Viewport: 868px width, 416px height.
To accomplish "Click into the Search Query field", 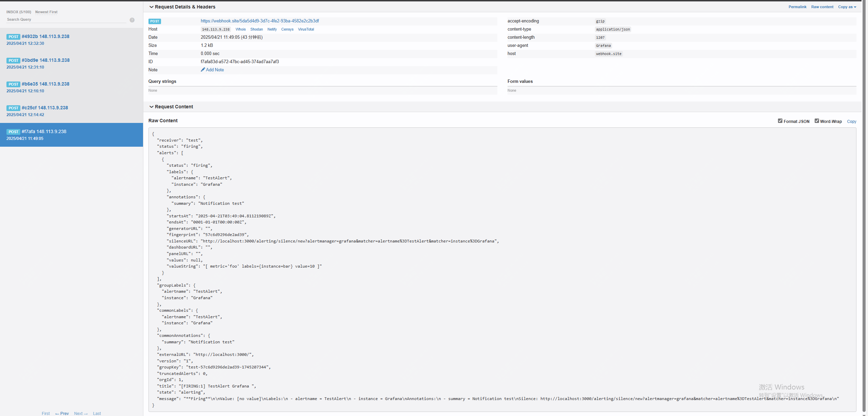I will point(66,20).
